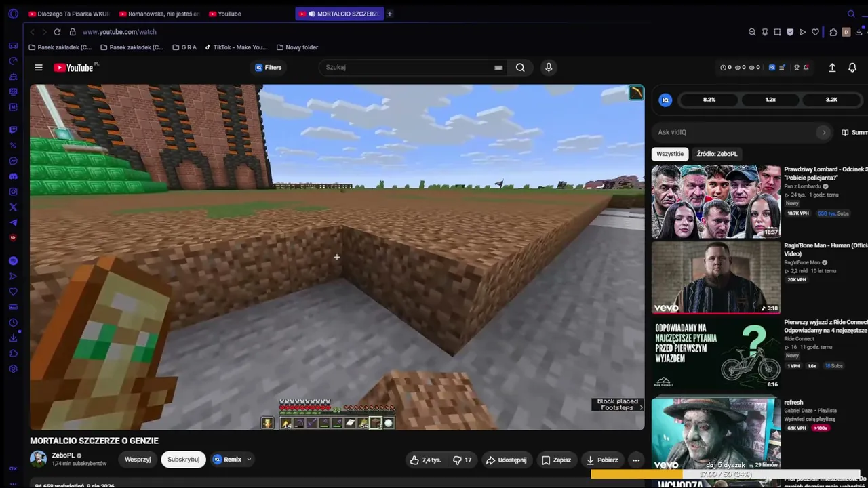Screen dimensions: 868x488
Task: Click the 'Pobierz' download button
Action: [x=602, y=460]
